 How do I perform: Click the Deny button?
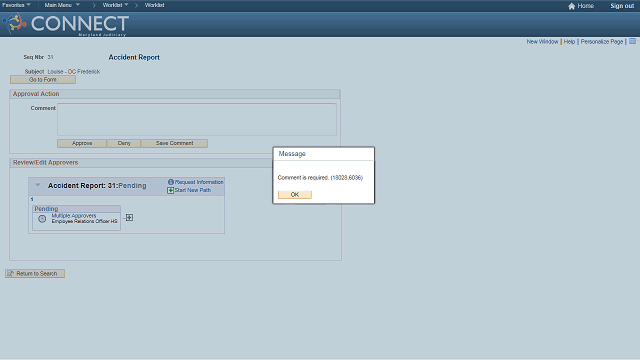(124, 143)
